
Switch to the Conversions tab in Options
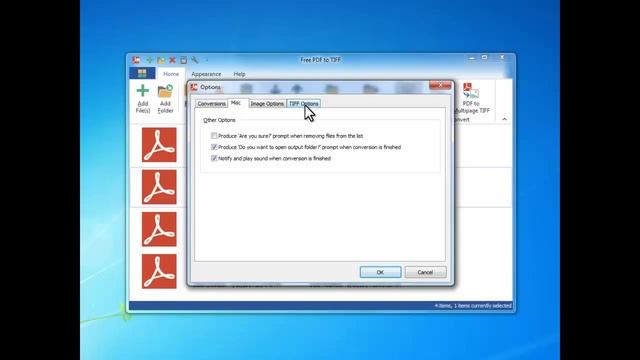click(211, 104)
